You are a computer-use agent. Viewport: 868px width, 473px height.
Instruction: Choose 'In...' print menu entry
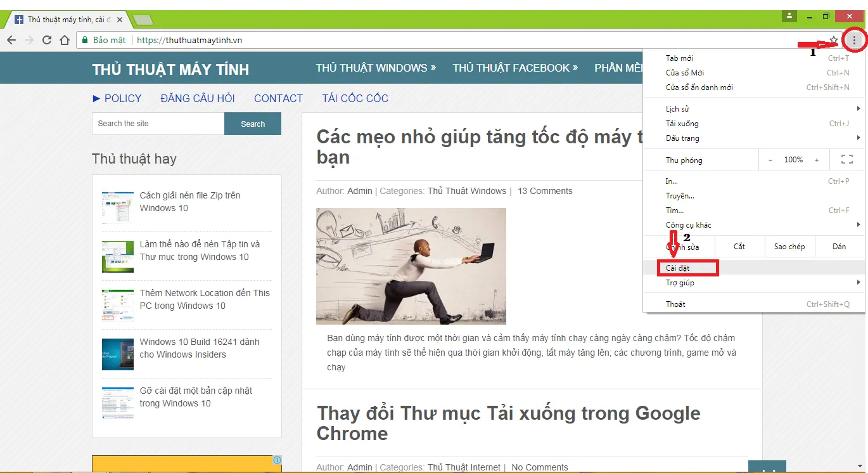pyautogui.click(x=754, y=181)
